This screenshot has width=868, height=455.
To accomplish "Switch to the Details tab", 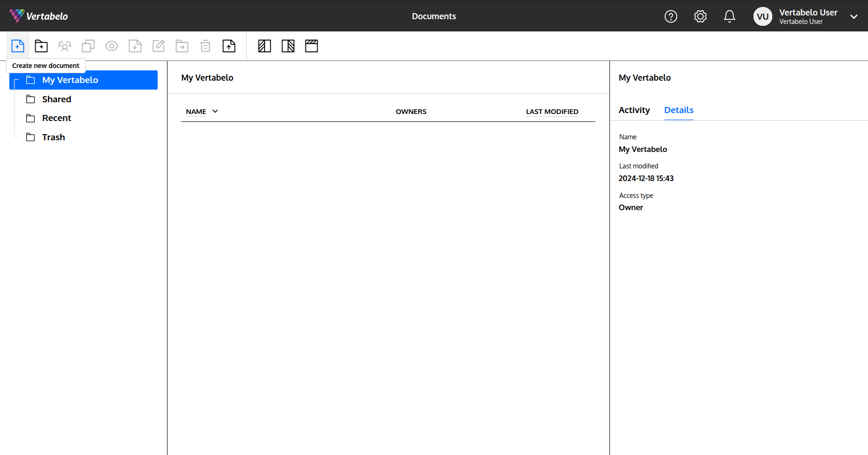I will 678,110.
